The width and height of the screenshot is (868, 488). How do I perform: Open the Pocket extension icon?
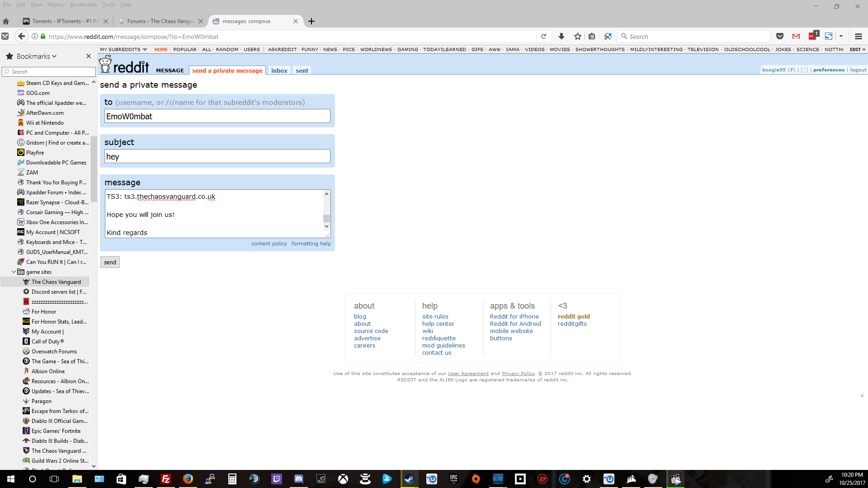(x=779, y=37)
